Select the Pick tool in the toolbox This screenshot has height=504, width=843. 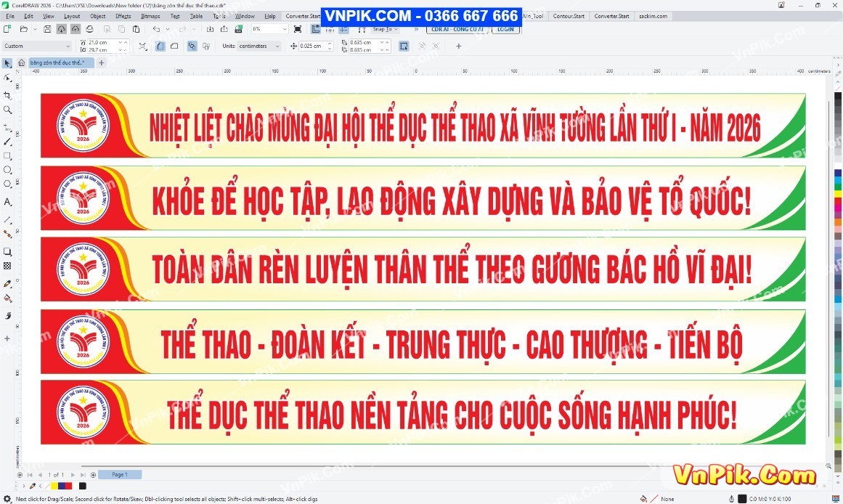coord(7,63)
